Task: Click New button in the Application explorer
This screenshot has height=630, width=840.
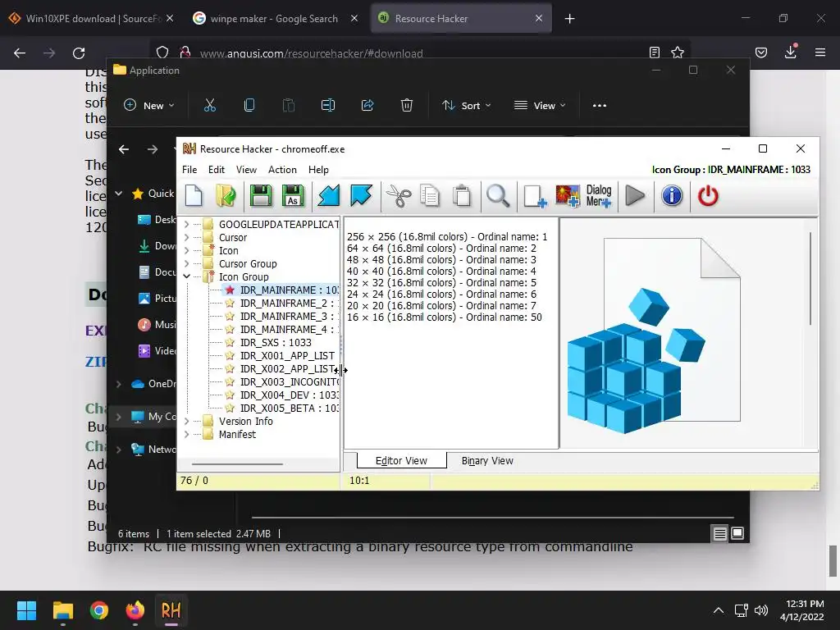Action: pos(148,106)
